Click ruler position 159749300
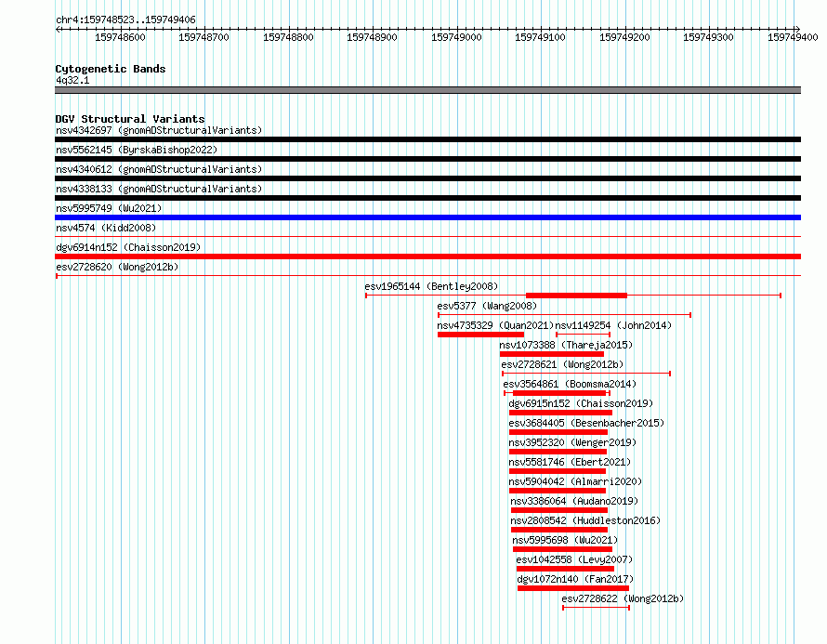 tap(708, 37)
